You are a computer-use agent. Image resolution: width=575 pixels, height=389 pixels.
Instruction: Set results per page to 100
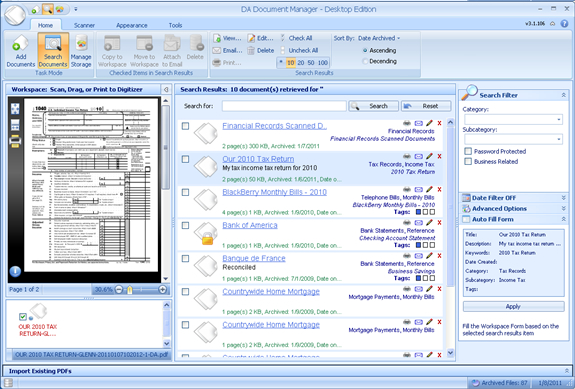coord(323,63)
